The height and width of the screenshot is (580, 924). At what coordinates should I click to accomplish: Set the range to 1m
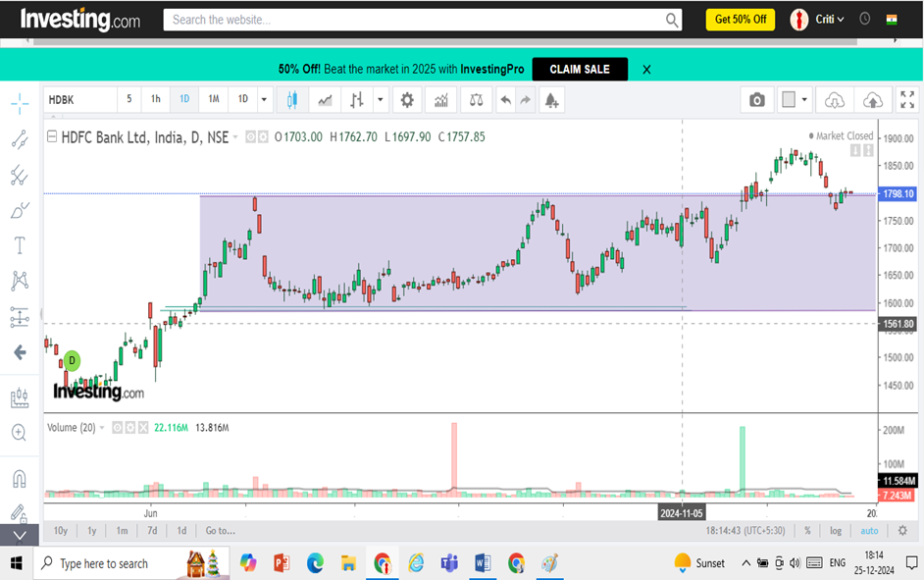(122, 531)
